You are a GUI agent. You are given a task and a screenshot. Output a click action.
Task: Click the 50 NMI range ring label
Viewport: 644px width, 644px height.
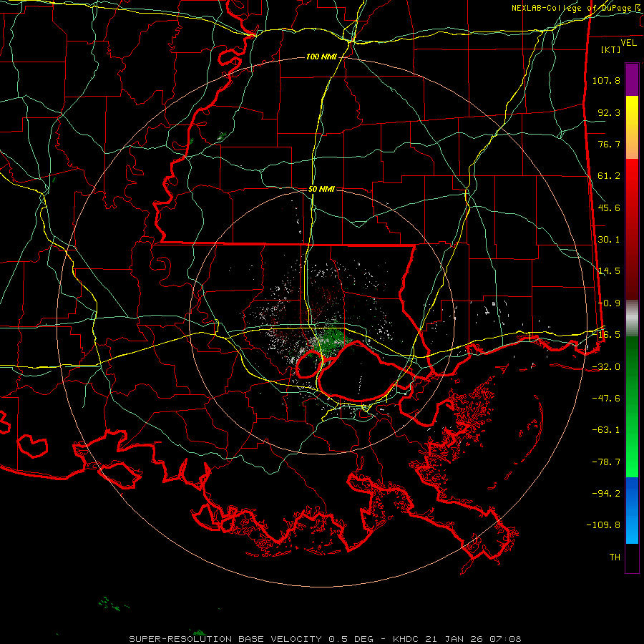point(321,189)
